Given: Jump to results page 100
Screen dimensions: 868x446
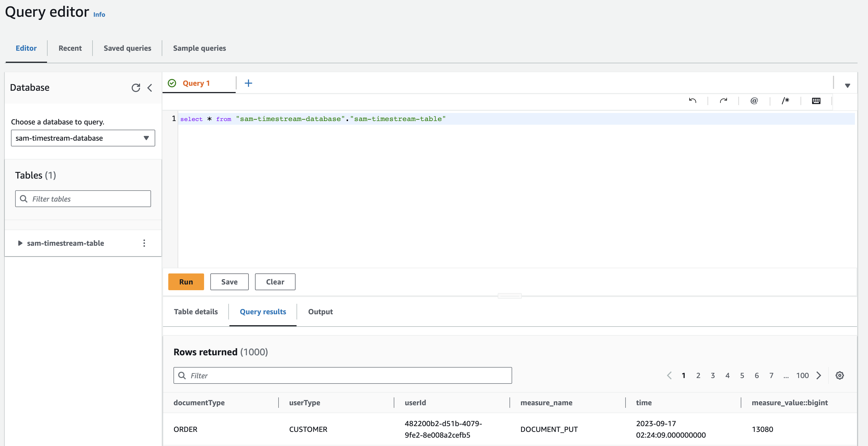Looking at the screenshot, I should coord(802,375).
